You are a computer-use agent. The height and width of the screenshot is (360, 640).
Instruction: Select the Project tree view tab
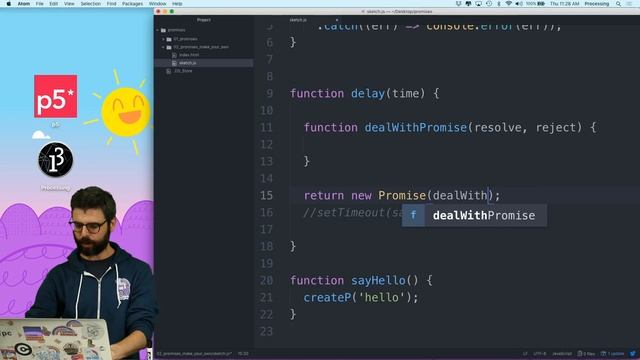point(204,20)
